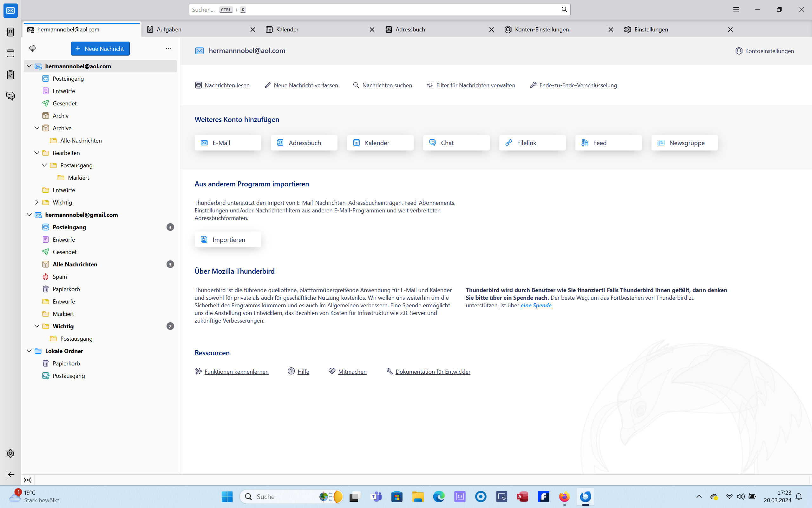Click the online status icon in status bar

point(28,480)
